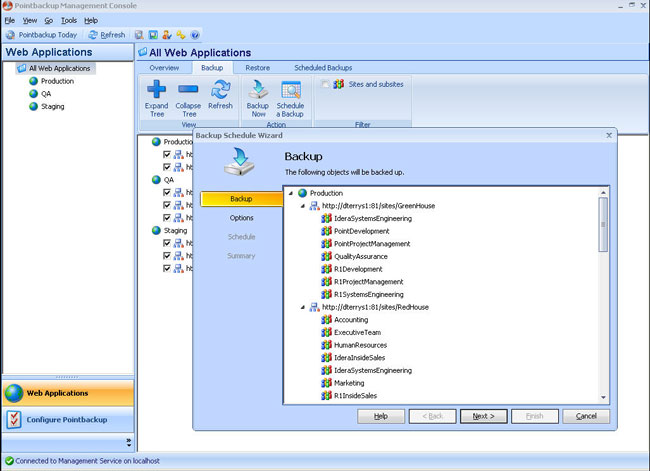The image size is (650, 471).
Task: Uncheck the first site checkbox under QA in the main tree
Action: click(167, 192)
